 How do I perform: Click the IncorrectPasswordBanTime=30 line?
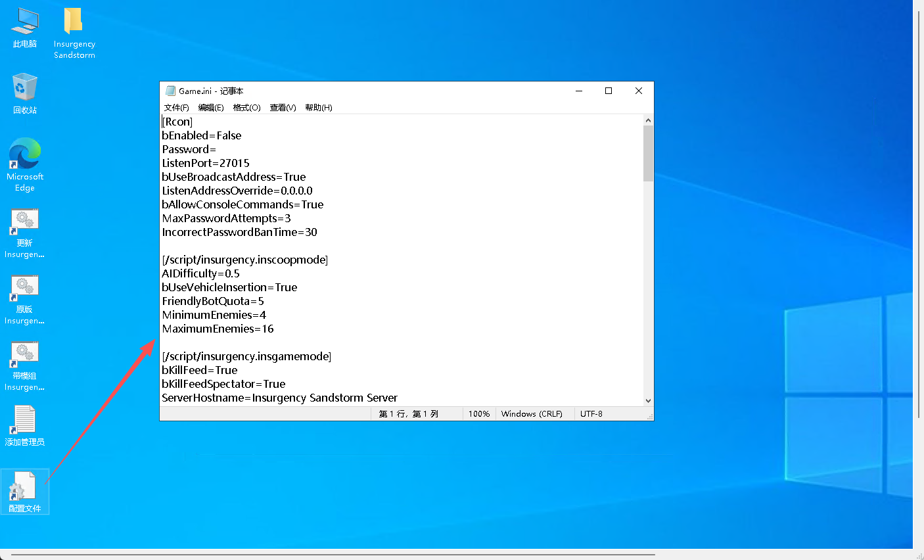pos(240,232)
